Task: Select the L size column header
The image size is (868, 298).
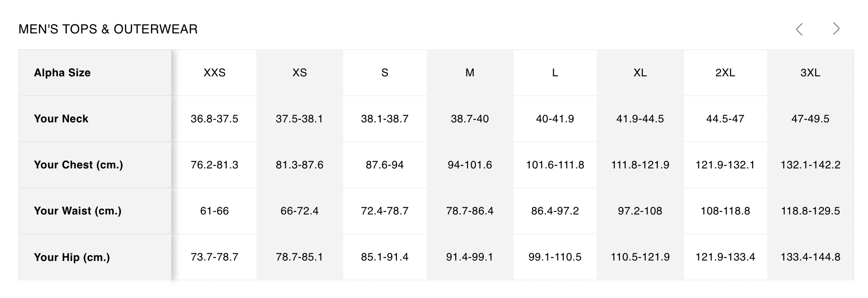Action: click(555, 73)
